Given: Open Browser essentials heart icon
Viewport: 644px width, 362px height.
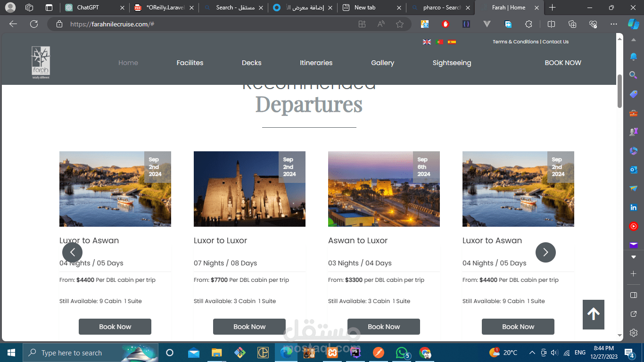Looking at the screenshot, I should coord(593,24).
